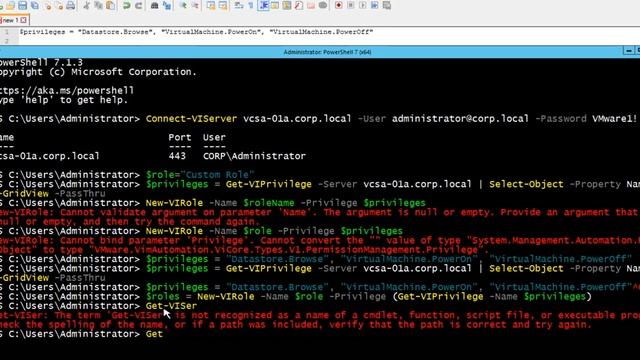640x360 pixels.
Task: Click the aka.ms/powershell URL text
Action: click(67, 90)
